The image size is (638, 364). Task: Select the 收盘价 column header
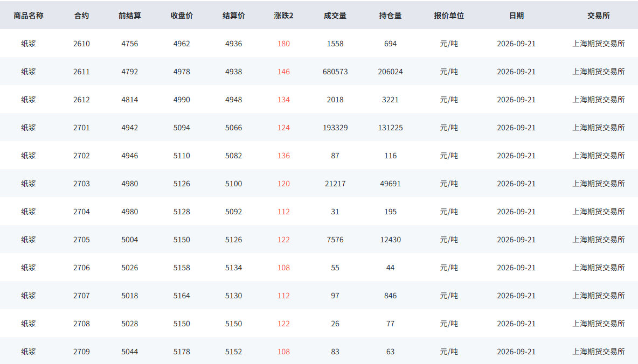[182, 16]
